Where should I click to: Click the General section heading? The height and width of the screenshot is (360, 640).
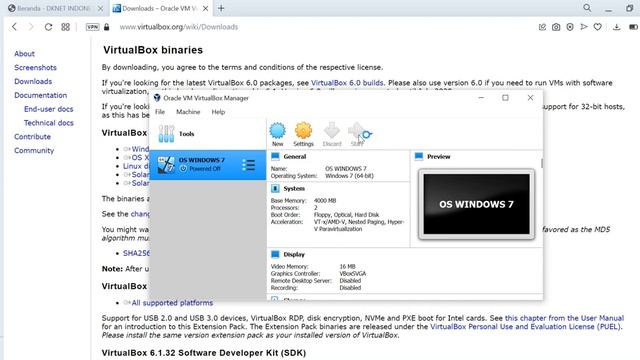[x=295, y=156]
